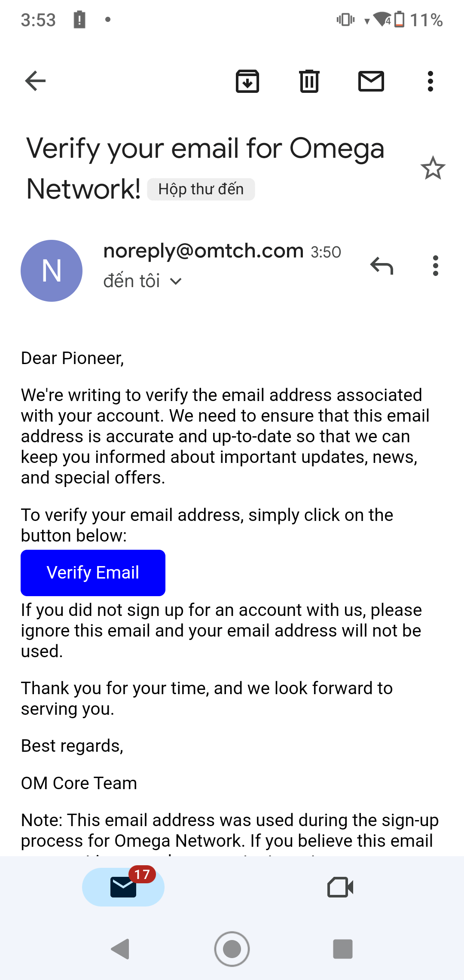
Task: Go back using the top arrow
Action: pos(35,81)
